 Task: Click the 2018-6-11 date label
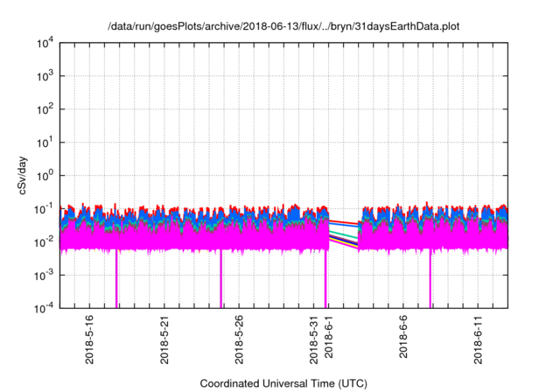(479, 339)
